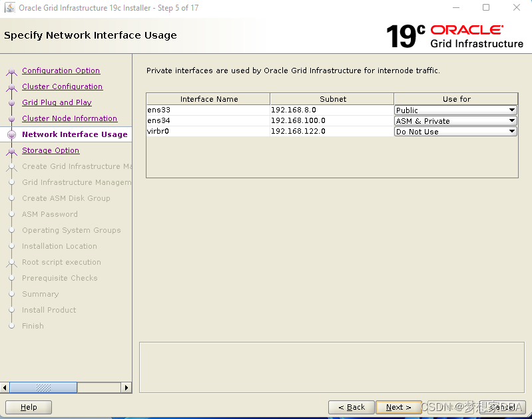Select the virbr0 interface name cell
Image resolution: width=532 pixels, height=419 pixels.
208,131
